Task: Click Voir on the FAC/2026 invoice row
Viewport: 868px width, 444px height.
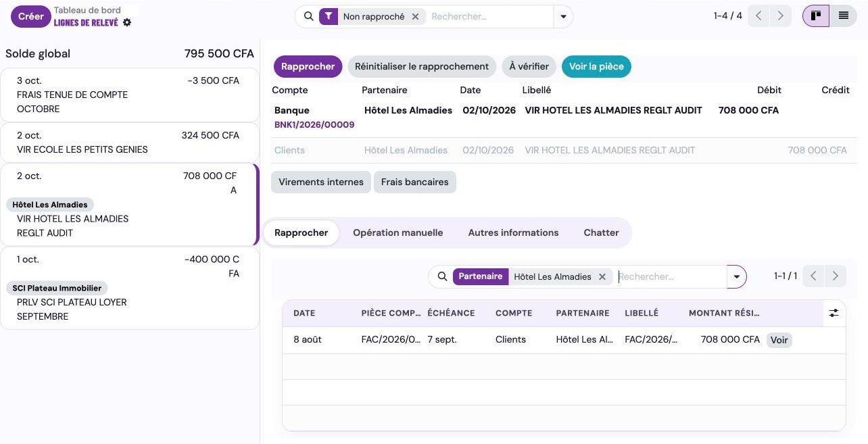Action: (779, 340)
